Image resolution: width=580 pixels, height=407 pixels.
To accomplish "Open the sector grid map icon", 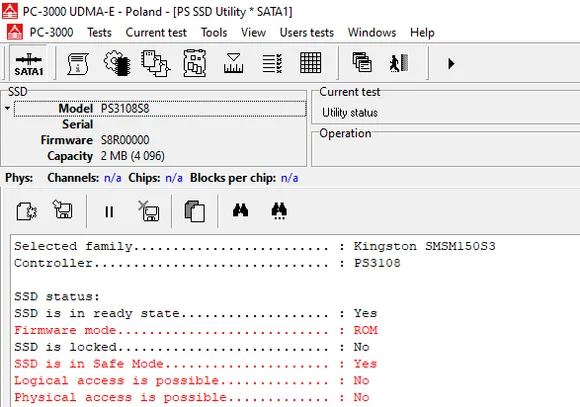I will coord(310,63).
